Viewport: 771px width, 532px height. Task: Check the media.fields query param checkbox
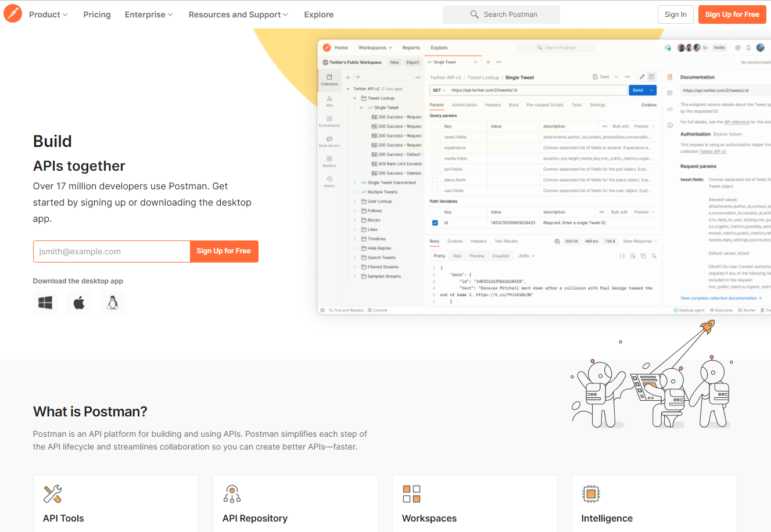click(435, 158)
